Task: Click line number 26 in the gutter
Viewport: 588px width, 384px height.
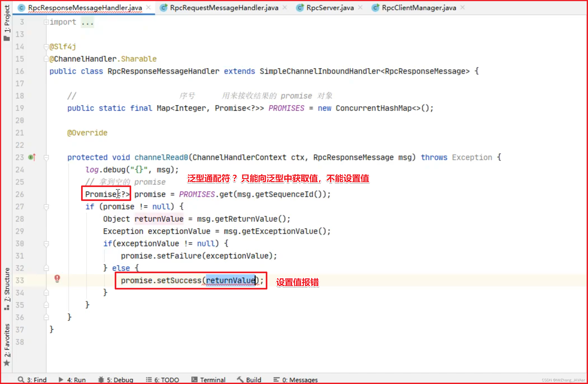Action: click(20, 194)
